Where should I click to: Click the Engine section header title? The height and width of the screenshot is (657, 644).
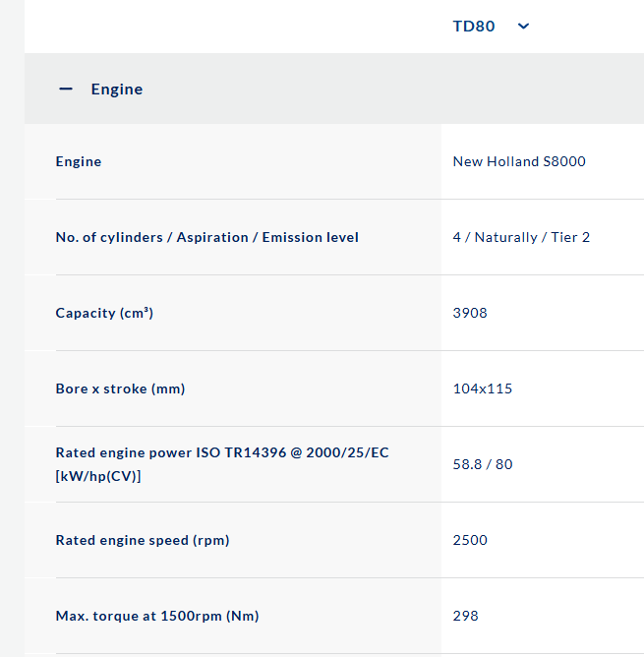(x=117, y=89)
